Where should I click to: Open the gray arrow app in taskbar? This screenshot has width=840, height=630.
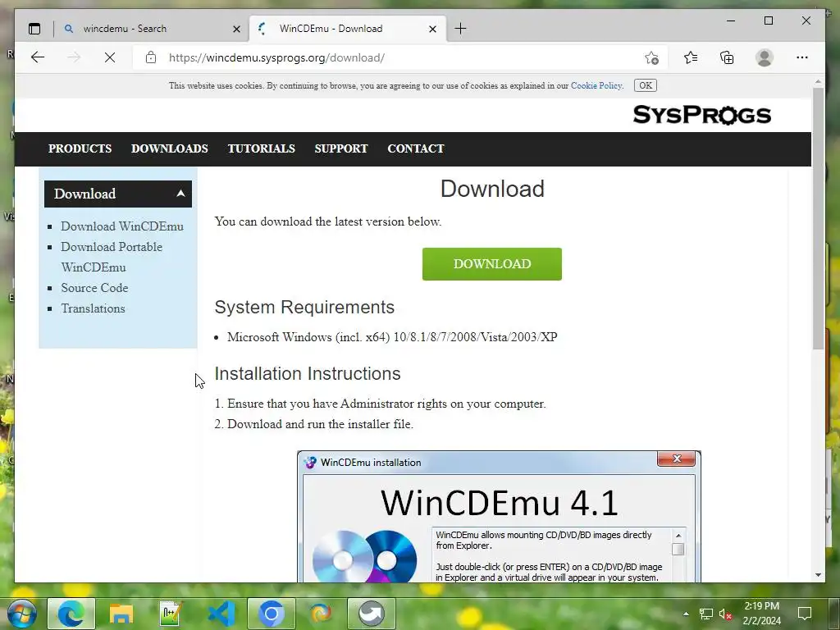click(372, 614)
